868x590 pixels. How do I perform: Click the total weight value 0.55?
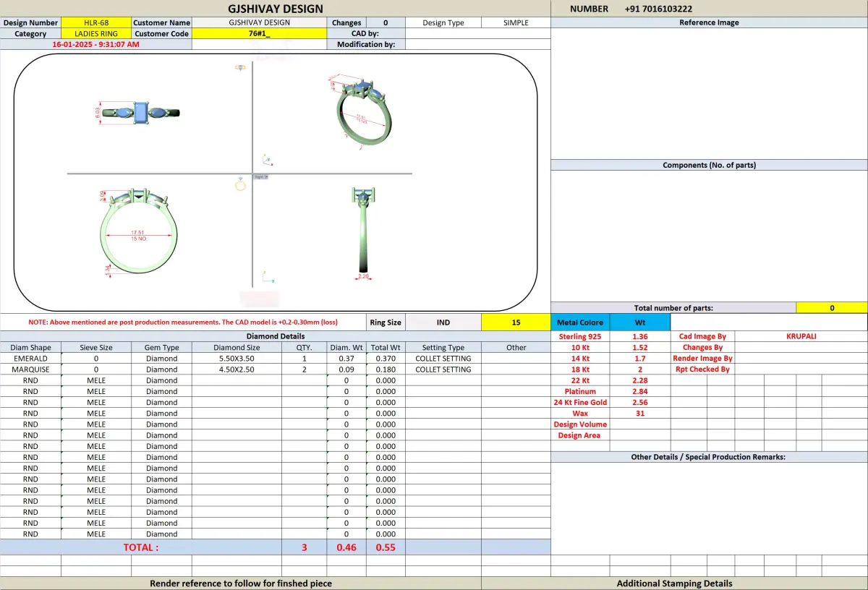tap(386, 547)
